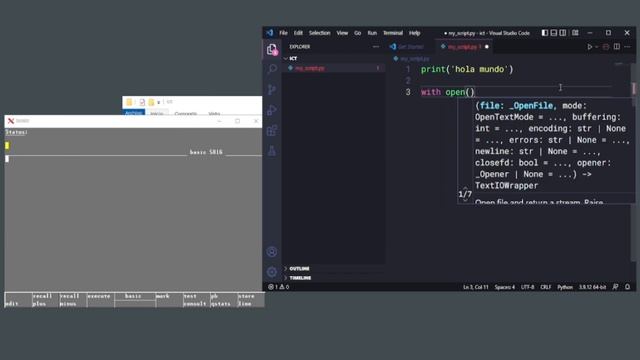Click line 1 print('hola mundo') code
The height and width of the screenshot is (360, 640).
tap(467, 69)
